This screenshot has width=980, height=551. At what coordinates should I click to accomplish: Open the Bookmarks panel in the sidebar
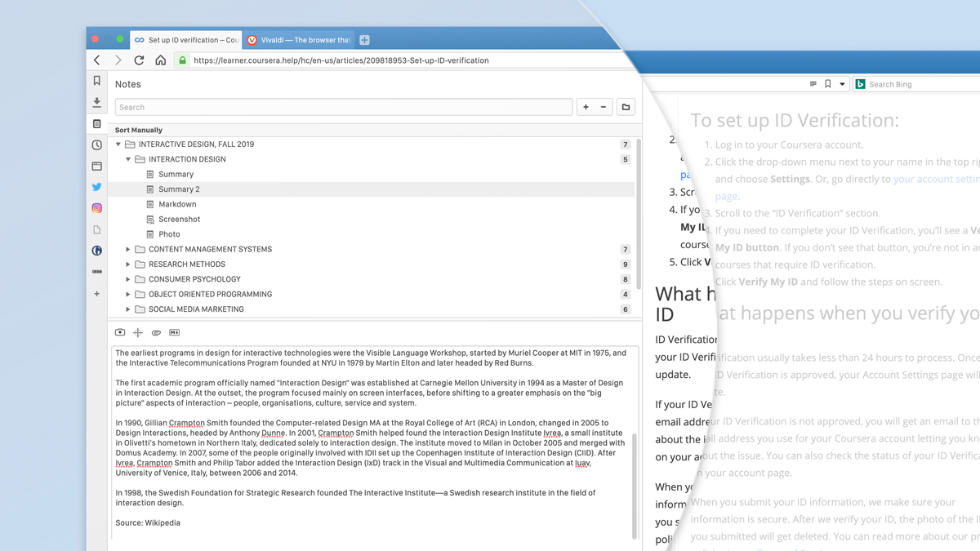pos(97,81)
